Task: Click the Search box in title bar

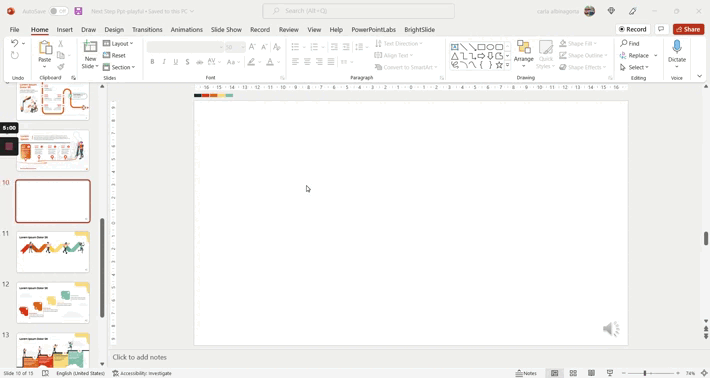Action: [x=359, y=11]
